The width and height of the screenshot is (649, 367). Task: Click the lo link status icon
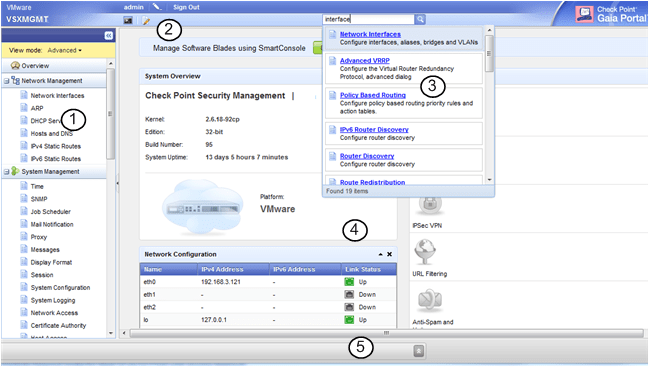point(349,320)
